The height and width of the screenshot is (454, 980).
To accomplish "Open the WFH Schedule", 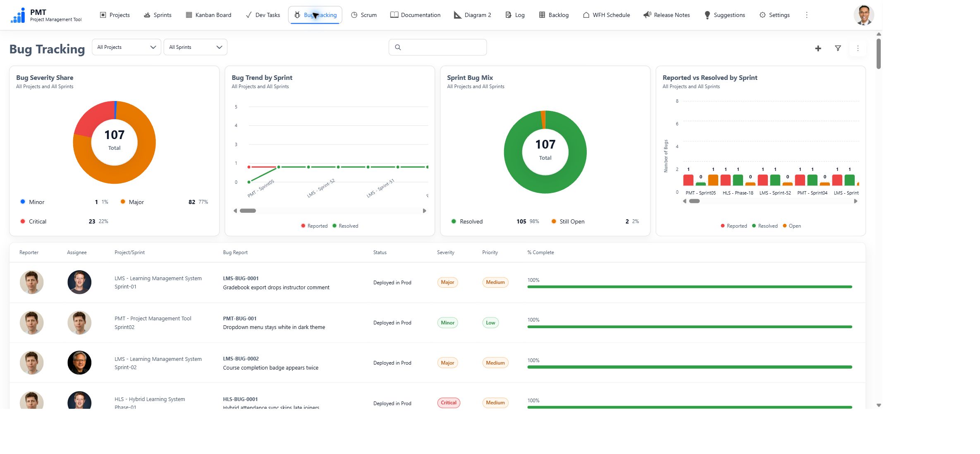I will (x=607, y=15).
